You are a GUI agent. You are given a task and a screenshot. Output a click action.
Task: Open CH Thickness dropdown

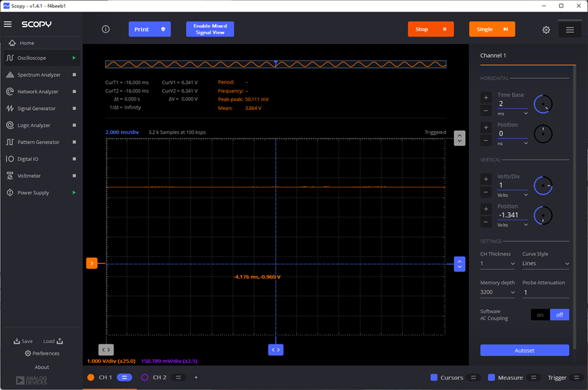tap(498, 264)
